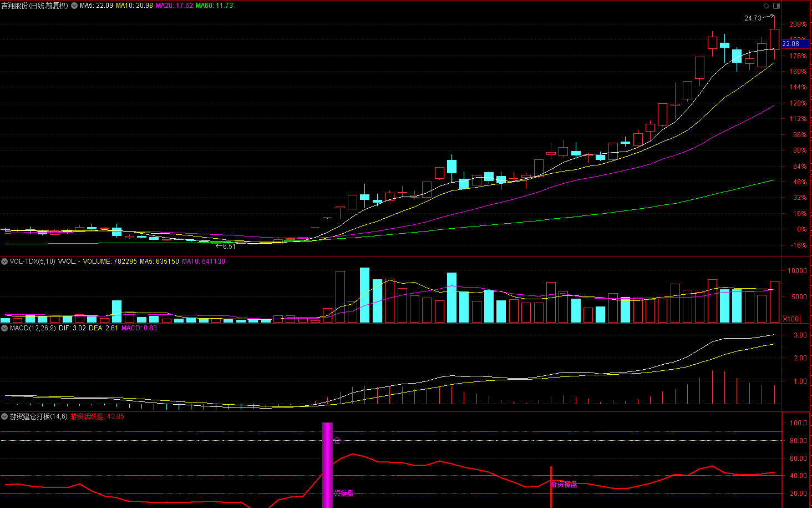Screen dimensions: 812x508
Task: Click the 80.00 axis label in bottom panel
Action: point(798,441)
